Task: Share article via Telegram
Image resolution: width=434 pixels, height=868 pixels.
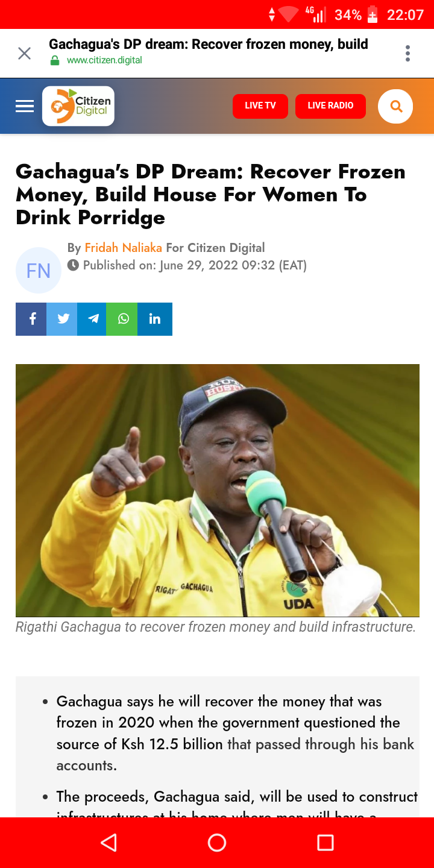Action: tap(92, 319)
